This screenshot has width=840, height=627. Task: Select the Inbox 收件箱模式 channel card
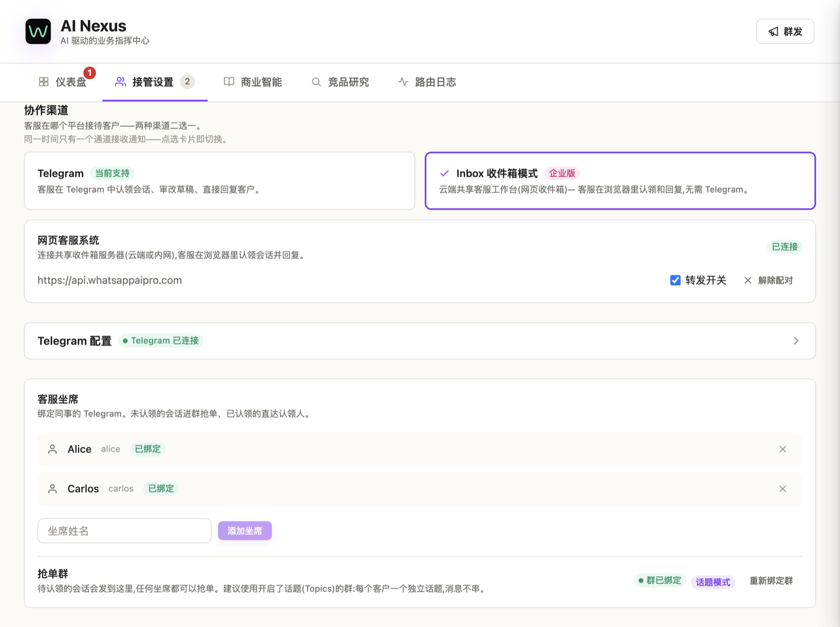620,181
